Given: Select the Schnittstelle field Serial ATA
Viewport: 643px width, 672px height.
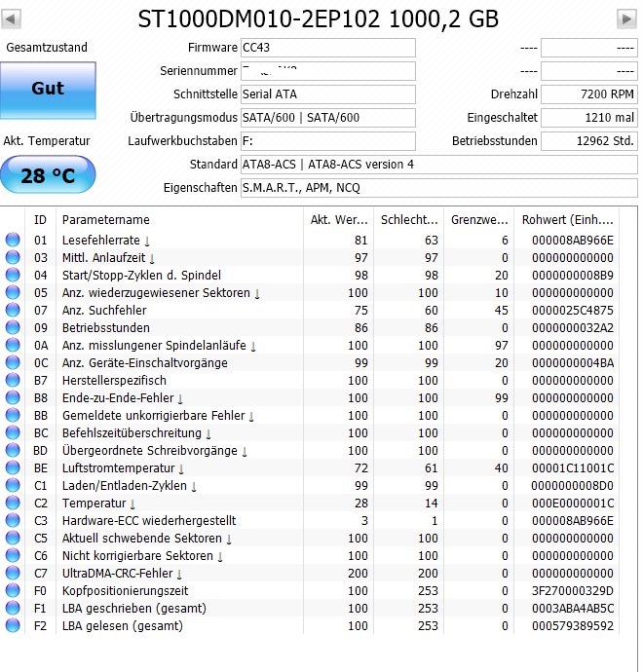Looking at the screenshot, I should coord(328,94).
